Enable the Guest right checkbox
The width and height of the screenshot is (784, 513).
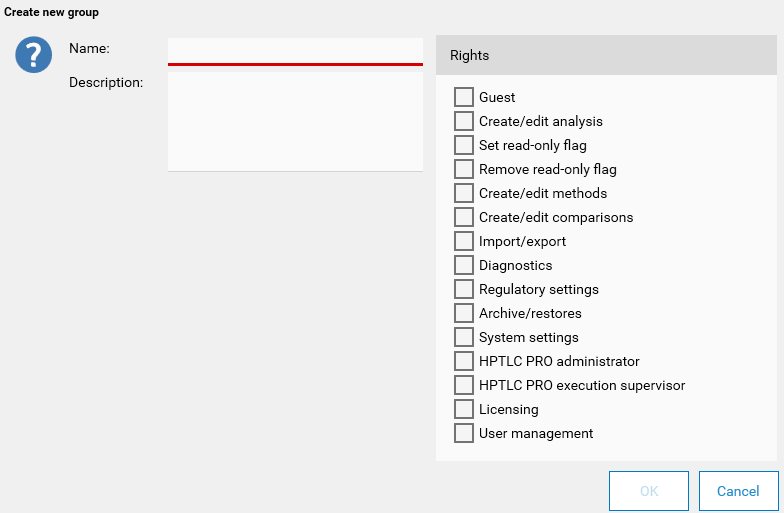tap(464, 97)
